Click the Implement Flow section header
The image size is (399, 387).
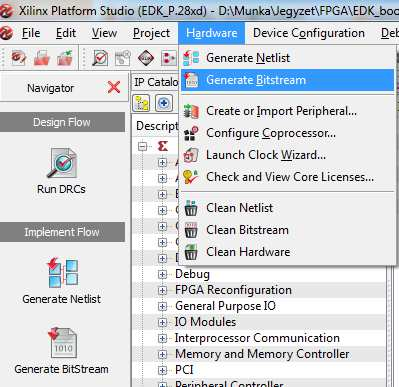coord(62,232)
